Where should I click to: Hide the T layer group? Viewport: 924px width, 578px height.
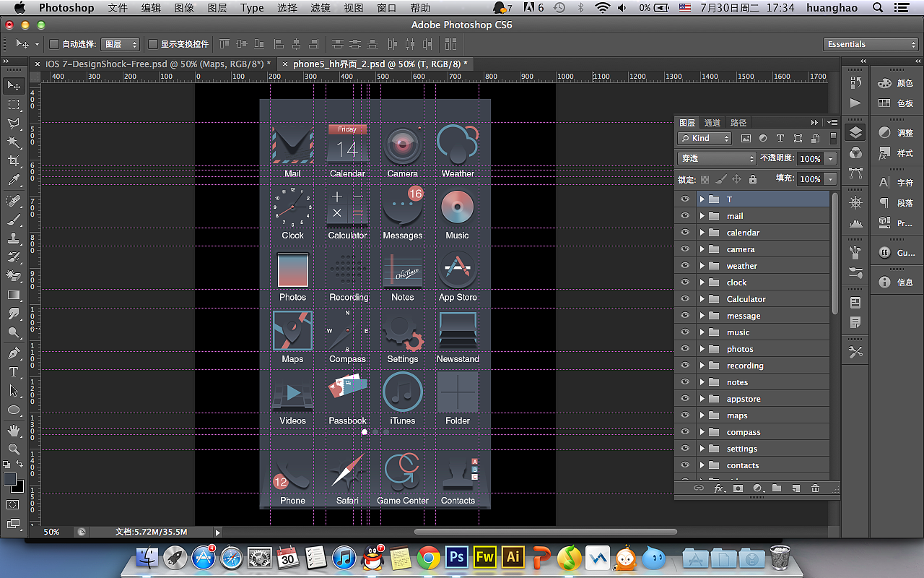[x=685, y=199]
